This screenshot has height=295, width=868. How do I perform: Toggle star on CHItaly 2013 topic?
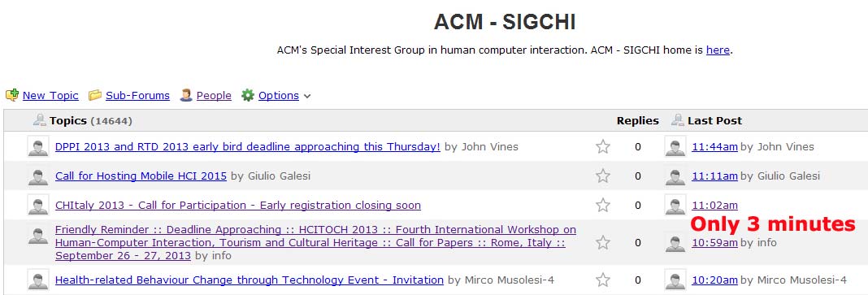pyautogui.click(x=603, y=206)
